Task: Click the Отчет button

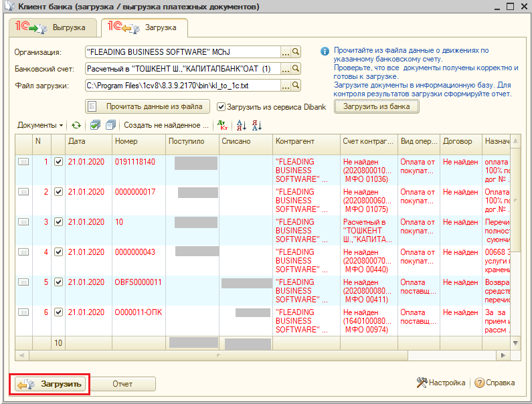Action: (122, 384)
